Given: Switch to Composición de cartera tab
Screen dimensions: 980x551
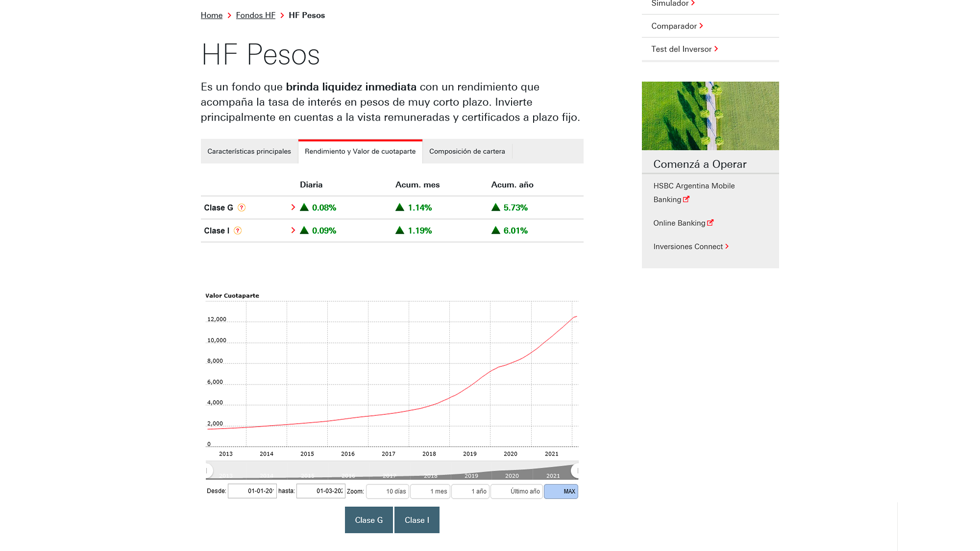Looking at the screenshot, I should 467,151.
